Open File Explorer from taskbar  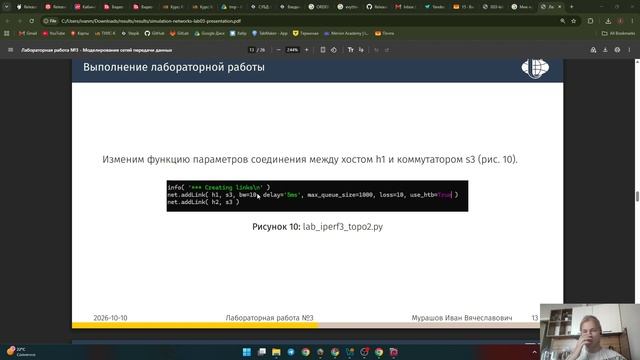276,352
